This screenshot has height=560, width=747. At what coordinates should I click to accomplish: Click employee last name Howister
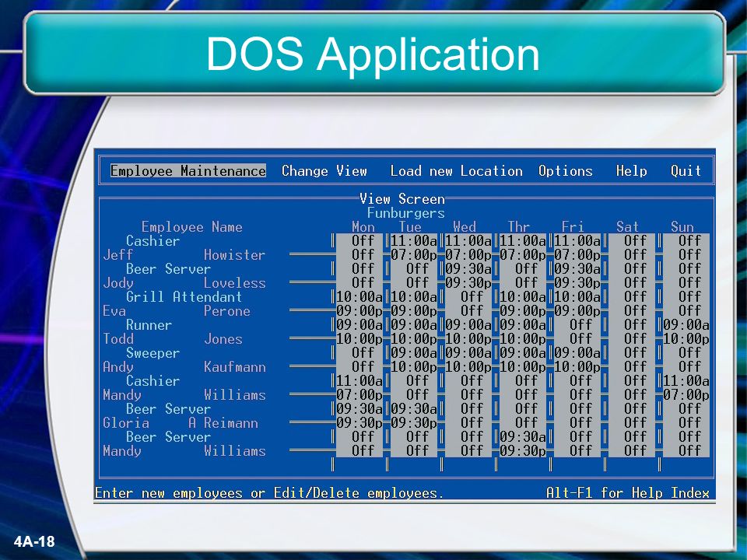coord(234,255)
